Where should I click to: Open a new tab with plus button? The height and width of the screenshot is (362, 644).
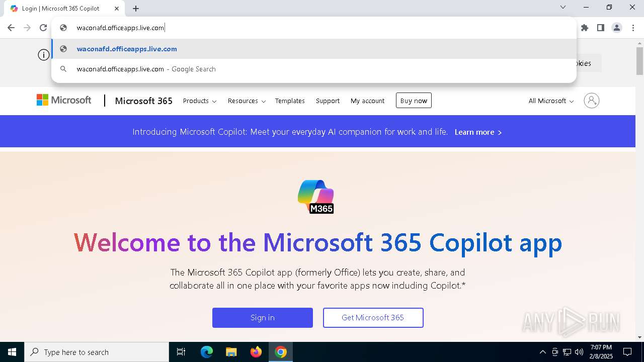tap(136, 9)
